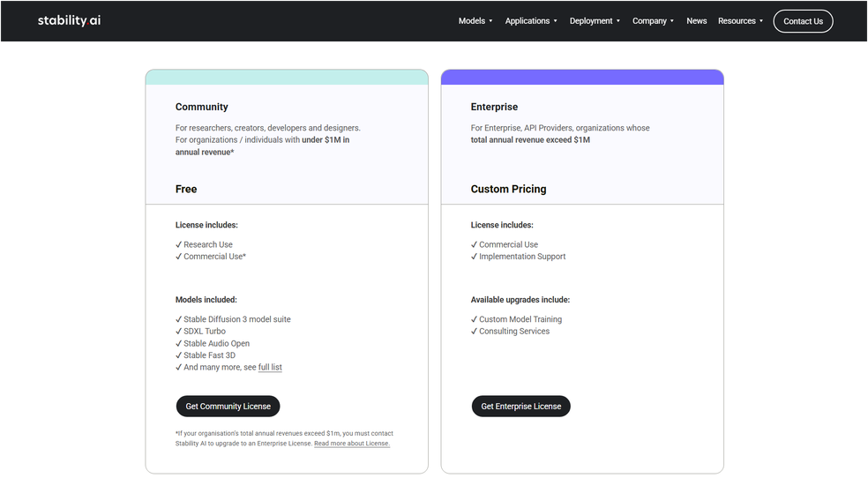868x493 pixels.
Task: Expand the Applications dropdown arrow
Action: 556,21
